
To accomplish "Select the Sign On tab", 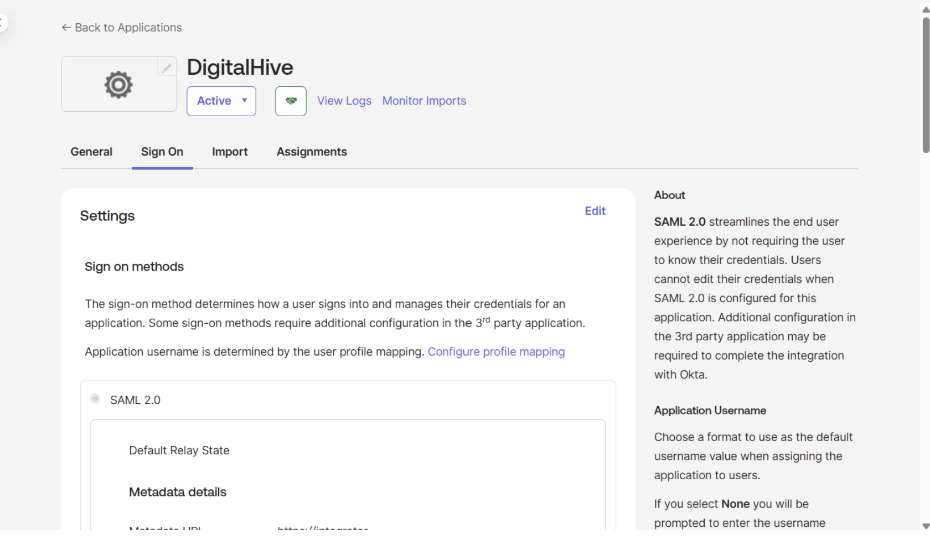I will pyautogui.click(x=162, y=152).
